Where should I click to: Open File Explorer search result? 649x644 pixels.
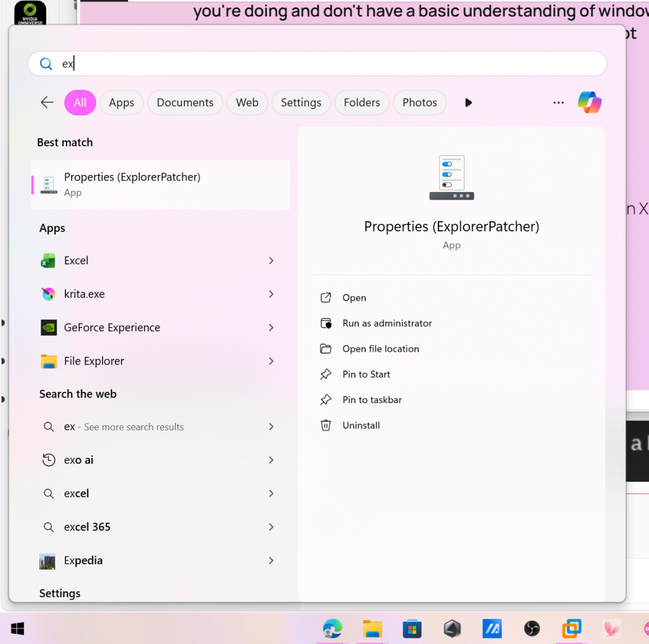click(94, 361)
